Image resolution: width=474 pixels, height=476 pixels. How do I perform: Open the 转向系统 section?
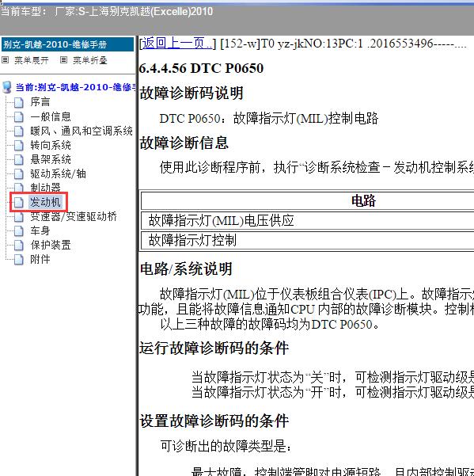click(x=51, y=145)
